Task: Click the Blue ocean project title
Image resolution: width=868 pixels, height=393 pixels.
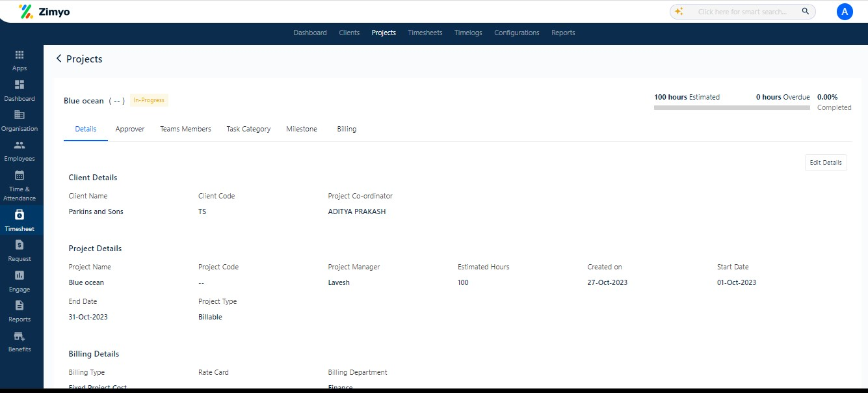Action: (84, 101)
